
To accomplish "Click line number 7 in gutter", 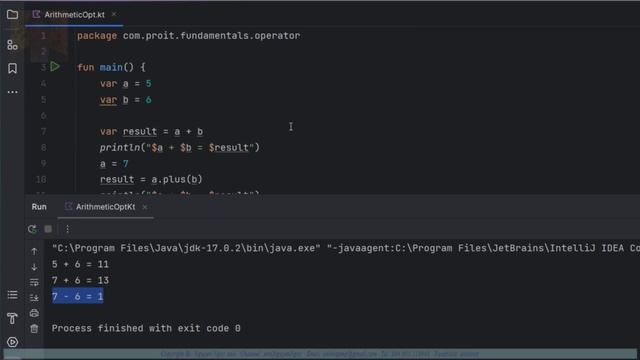I will pos(43,131).
